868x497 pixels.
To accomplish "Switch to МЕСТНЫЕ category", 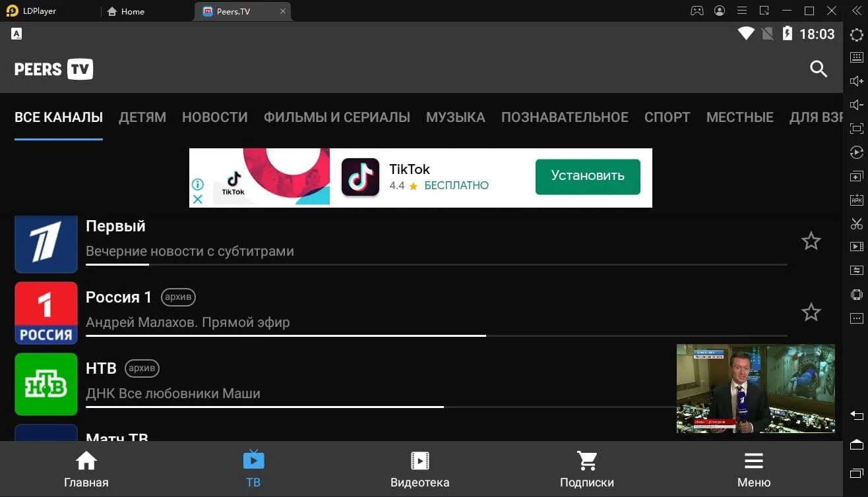I will (x=740, y=117).
